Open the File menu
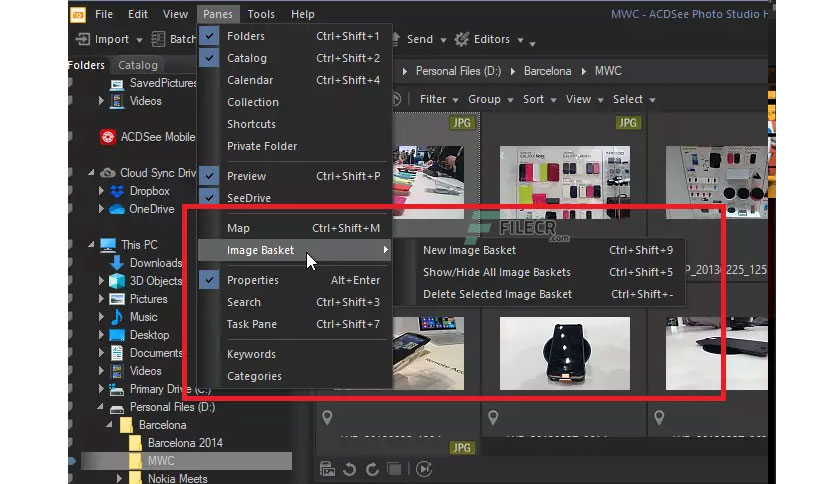Image resolution: width=836 pixels, height=484 pixels. pos(104,14)
